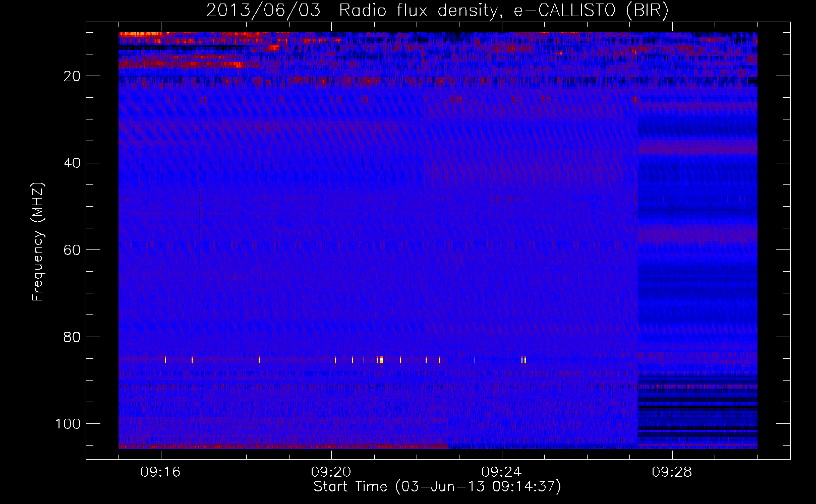816x504 pixels.
Task: Click the '80' frequency tick label
Action: (73, 337)
